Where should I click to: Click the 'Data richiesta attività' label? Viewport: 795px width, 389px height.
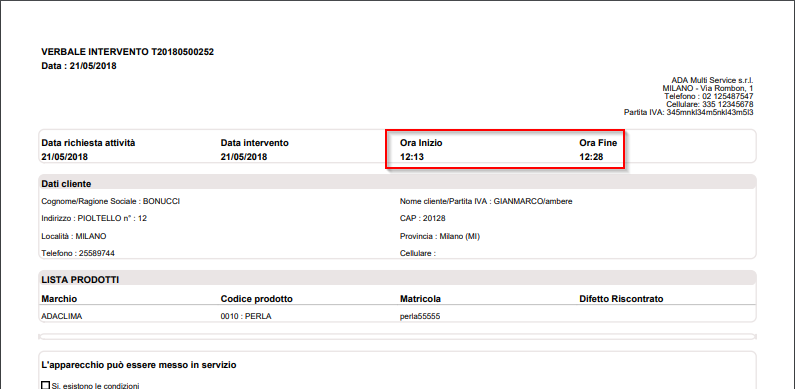pos(88,143)
